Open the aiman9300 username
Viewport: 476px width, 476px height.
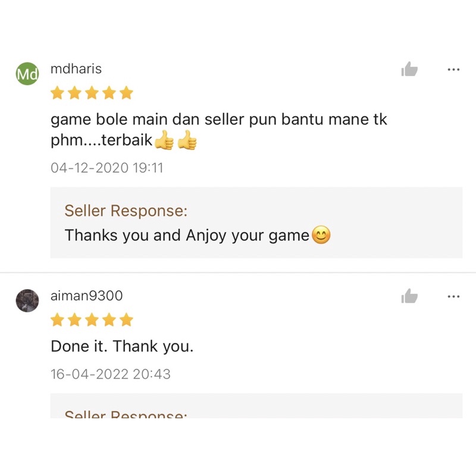click(86, 296)
